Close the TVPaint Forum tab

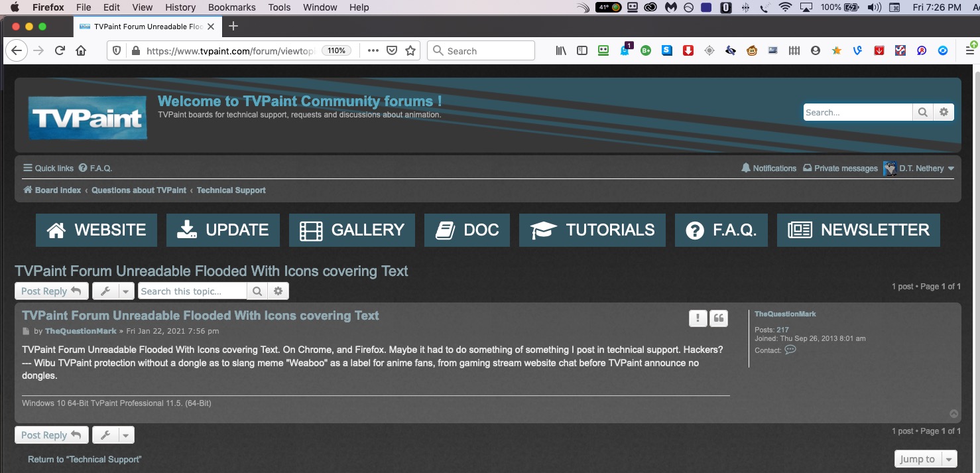(212, 27)
